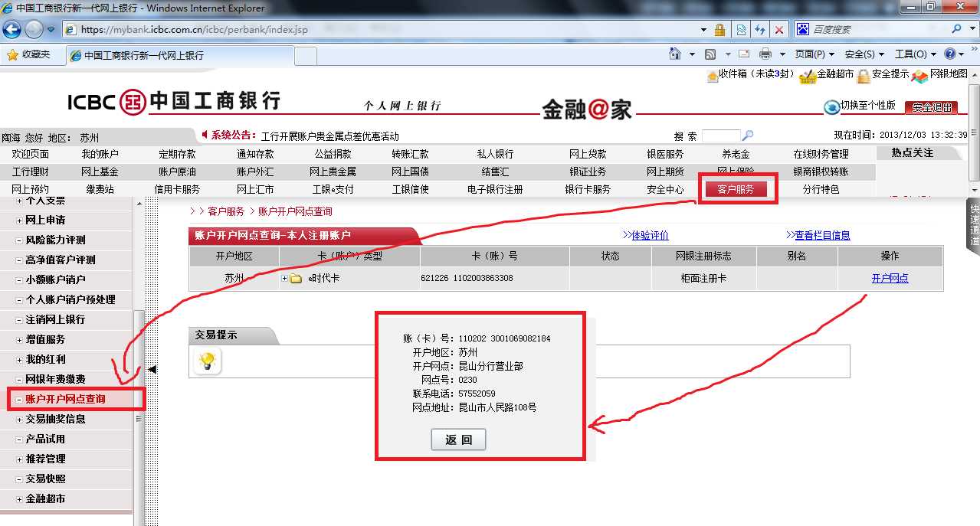Open the recent pages dropdown arrow
Viewport: 980px width, 526px height.
51,30
